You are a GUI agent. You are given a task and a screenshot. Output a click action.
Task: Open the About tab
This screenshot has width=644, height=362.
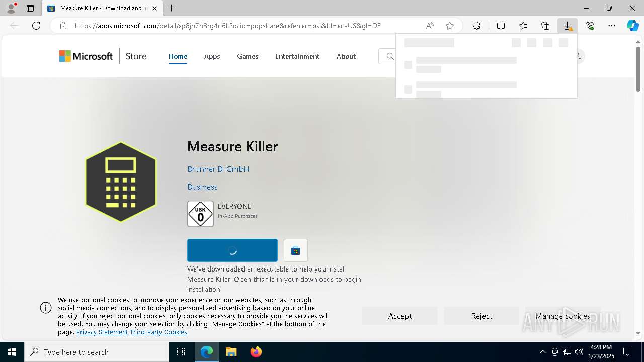tap(346, 56)
